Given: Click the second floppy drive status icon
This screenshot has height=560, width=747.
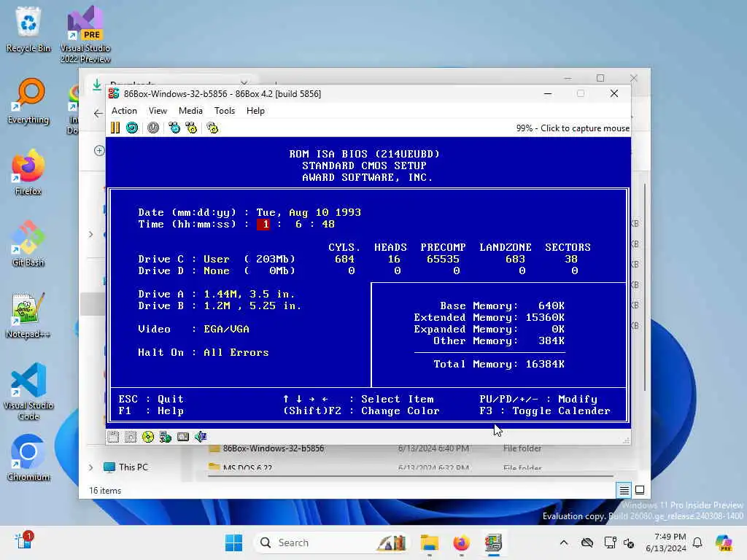Looking at the screenshot, I should coord(131,437).
